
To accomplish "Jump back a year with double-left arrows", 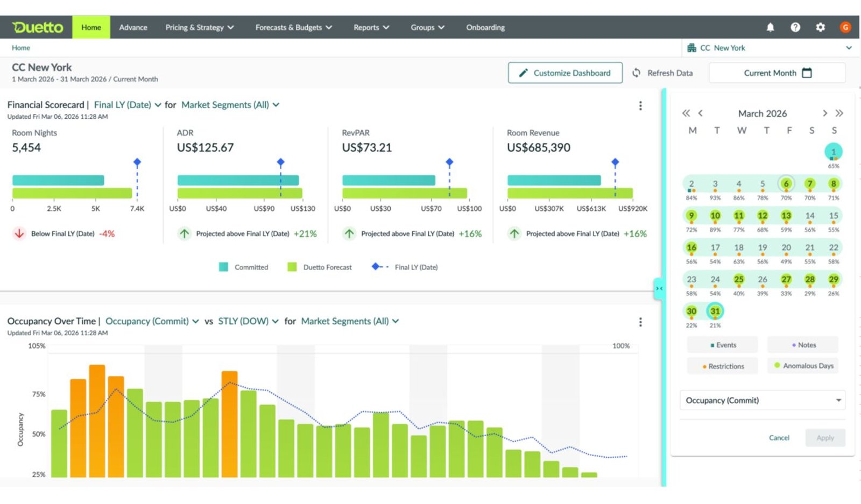I will 686,113.
